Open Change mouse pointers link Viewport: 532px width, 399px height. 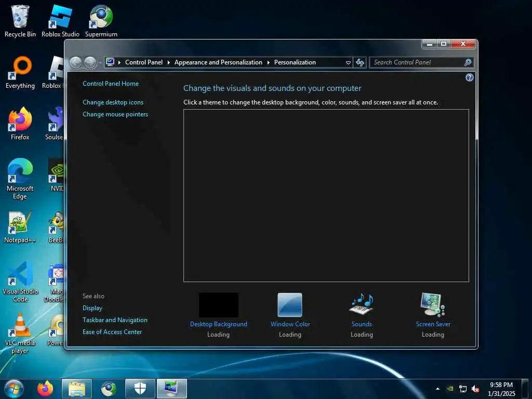(x=115, y=114)
